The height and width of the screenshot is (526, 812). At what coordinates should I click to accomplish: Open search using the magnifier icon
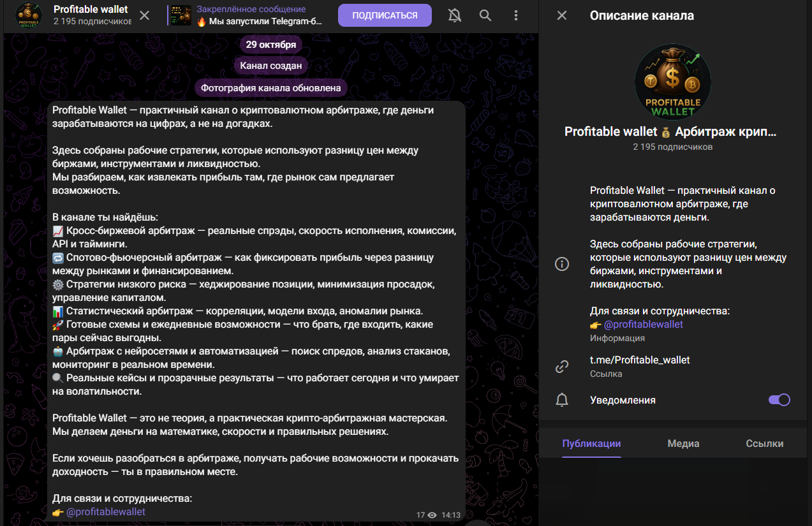(485, 15)
